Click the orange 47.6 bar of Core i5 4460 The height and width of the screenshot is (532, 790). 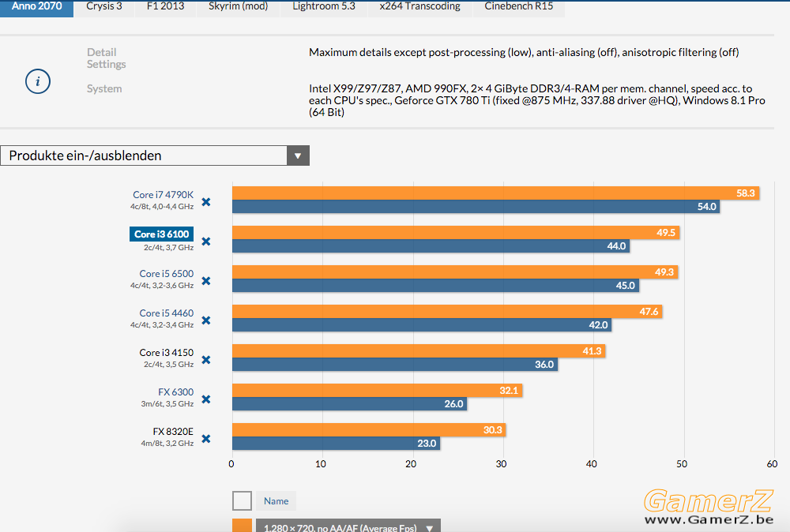[x=447, y=312]
